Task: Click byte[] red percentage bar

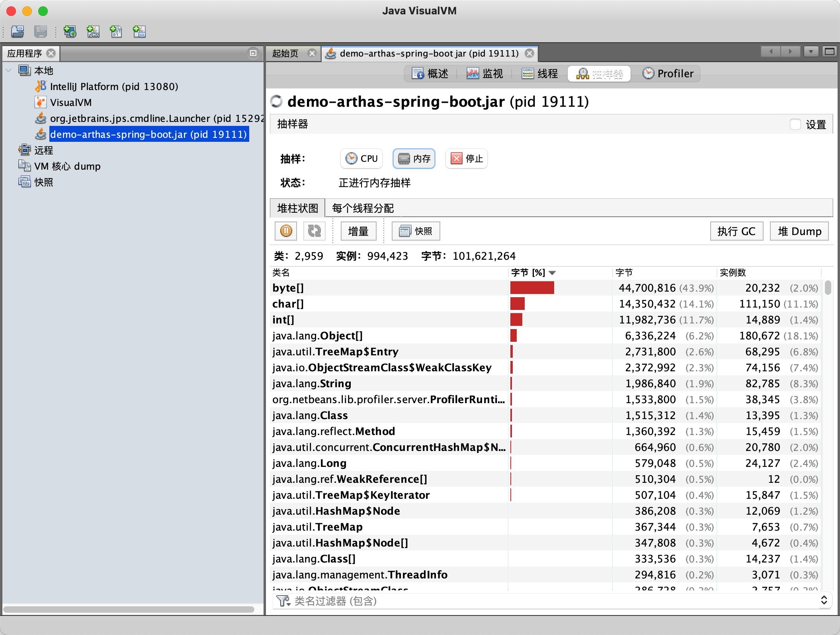Action: click(532, 288)
